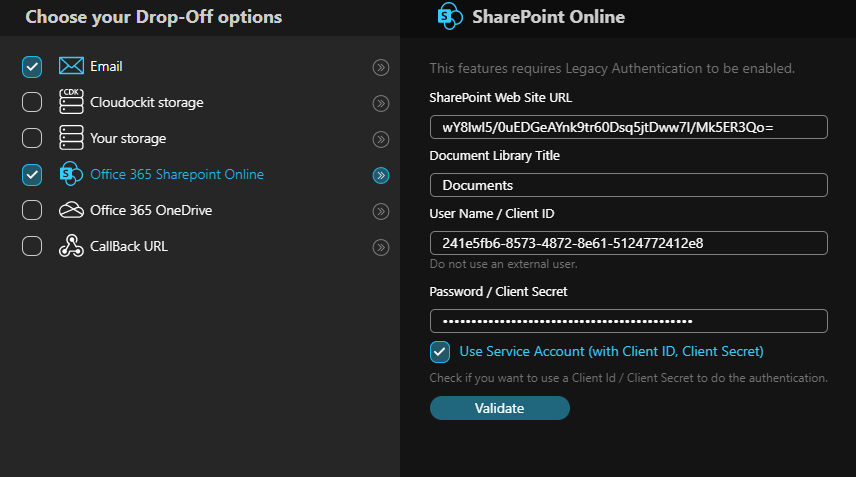Click the Legacy Authentication notice text

click(x=612, y=68)
